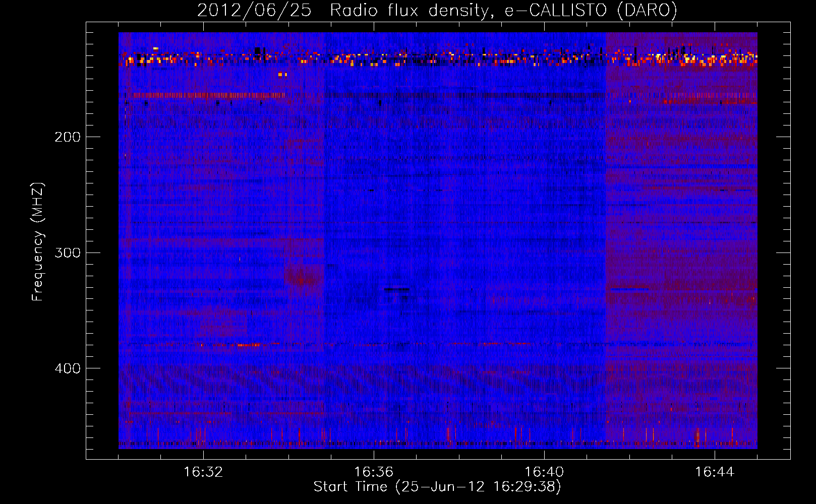Click the 16:40 time tick label
The image size is (816, 504).
(x=544, y=472)
